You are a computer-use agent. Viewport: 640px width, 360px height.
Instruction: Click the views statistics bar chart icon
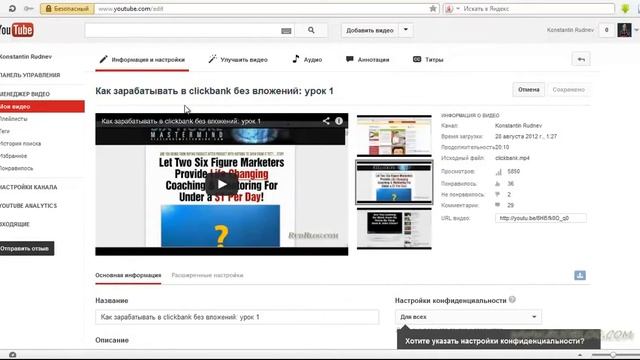(x=498, y=172)
